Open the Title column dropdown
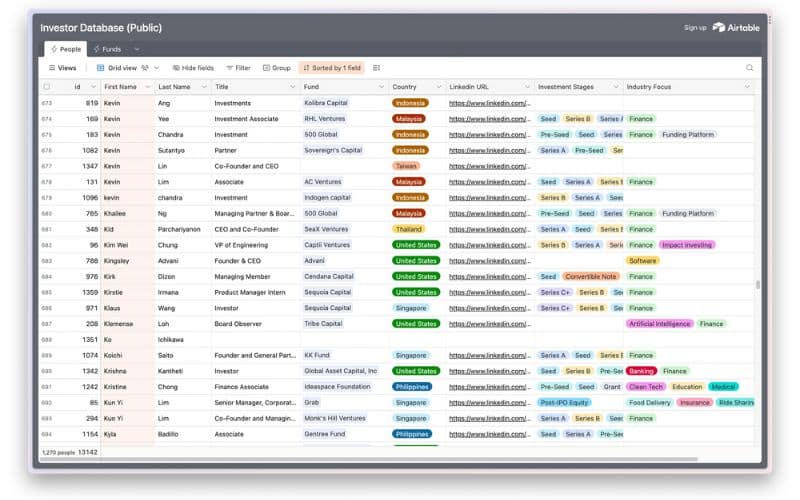 click(x=292, y=87)
